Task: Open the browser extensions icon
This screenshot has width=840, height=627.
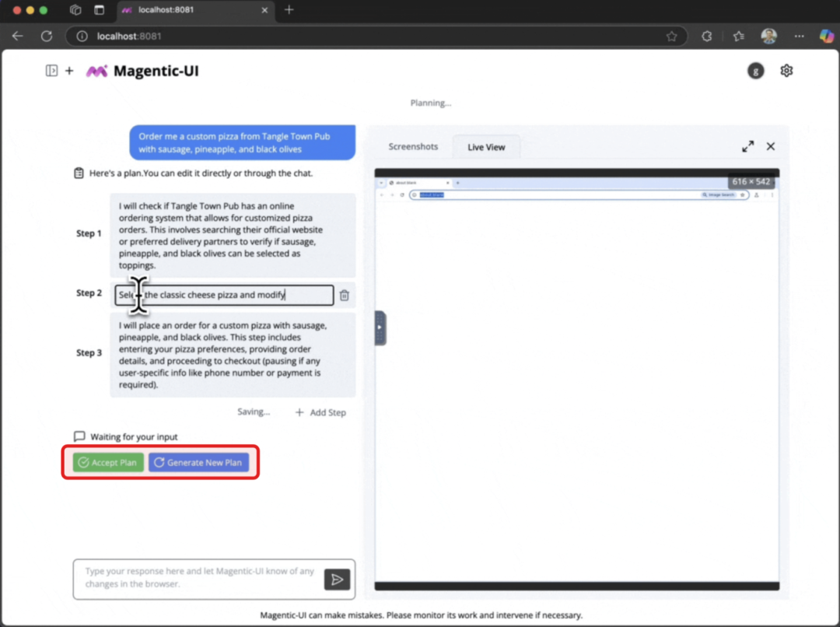Action: click(706, 36)
